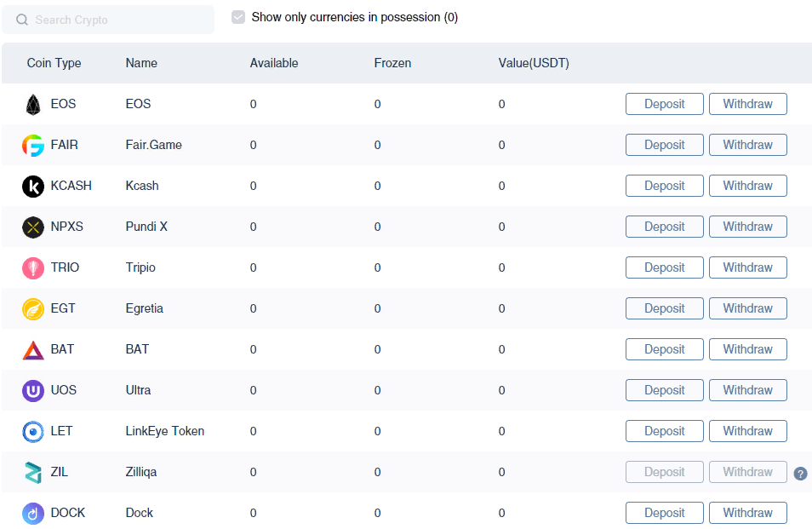812x529 pixels.
Task: Click the Available value in LET row
Action: point(254,432)
